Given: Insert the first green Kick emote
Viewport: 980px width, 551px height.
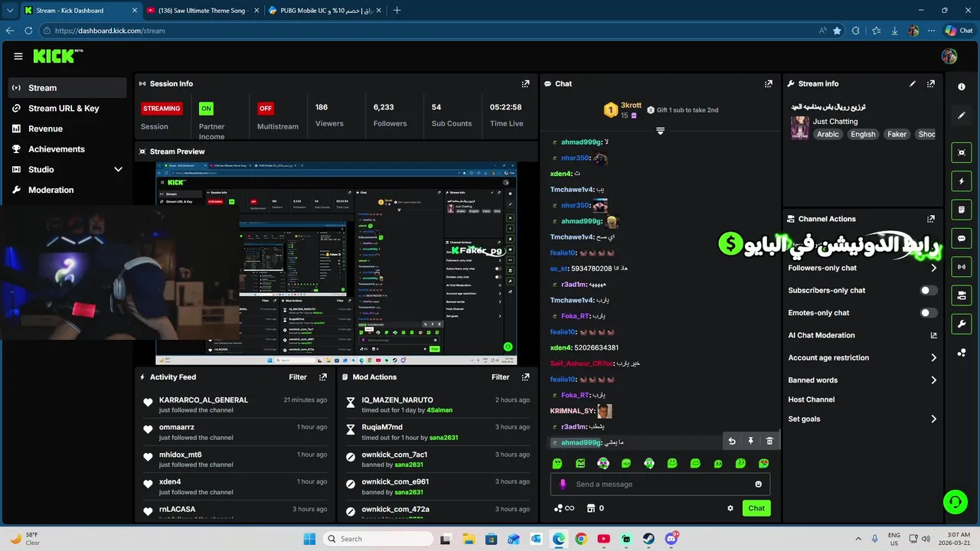Looking at the screenshot, I should click(557, 463).
